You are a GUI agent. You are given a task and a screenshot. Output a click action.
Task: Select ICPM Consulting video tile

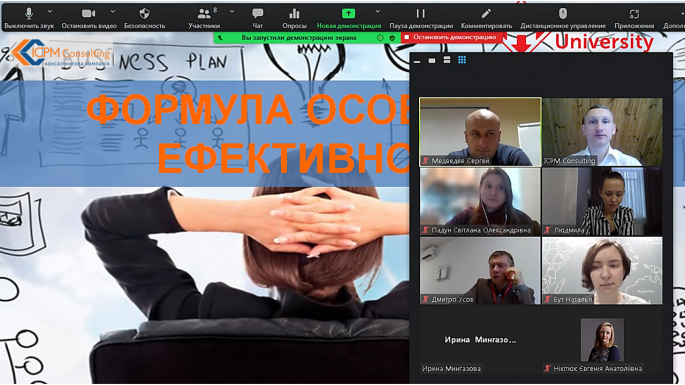[602, 132]
